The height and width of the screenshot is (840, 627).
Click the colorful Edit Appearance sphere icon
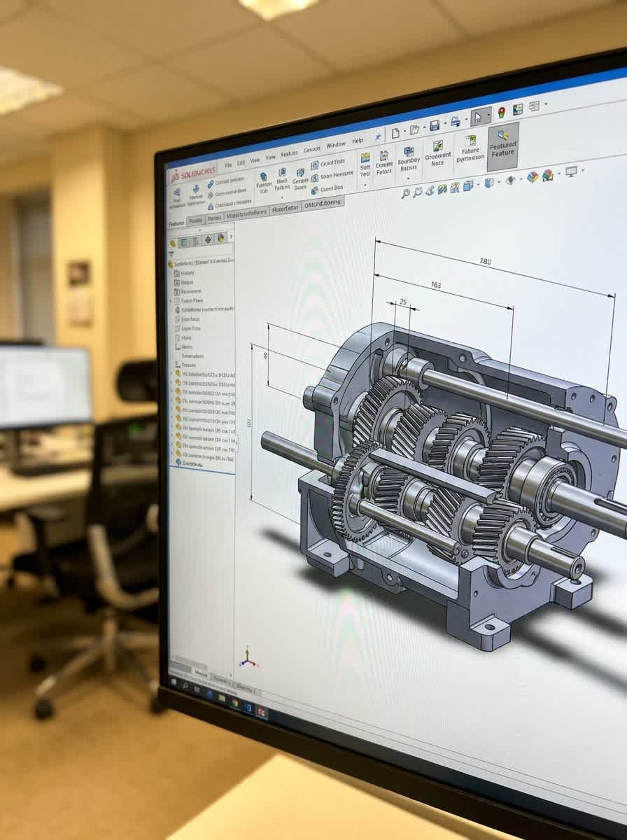[532, 177]
